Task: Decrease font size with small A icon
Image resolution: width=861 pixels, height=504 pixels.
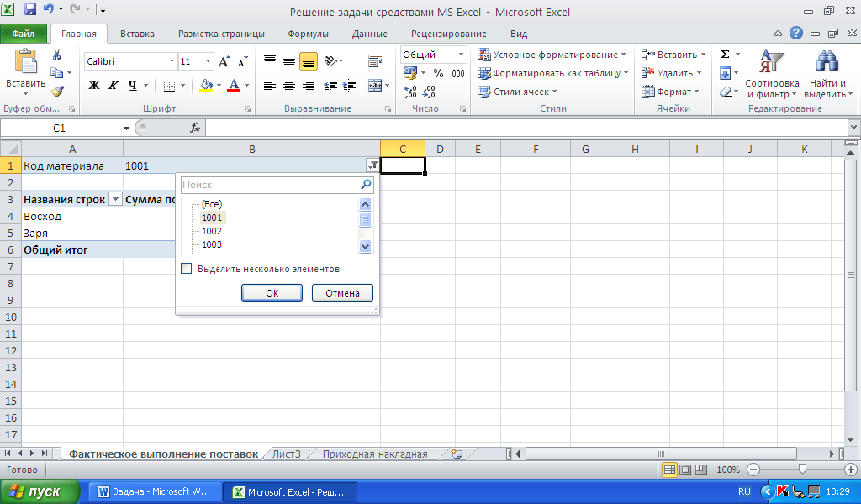Action: point(242,61)
